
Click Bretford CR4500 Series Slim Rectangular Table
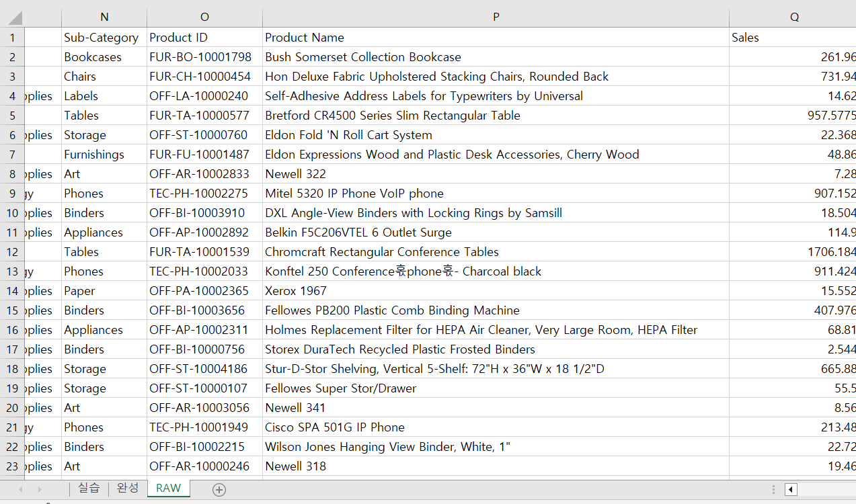[x=496, y=116]
